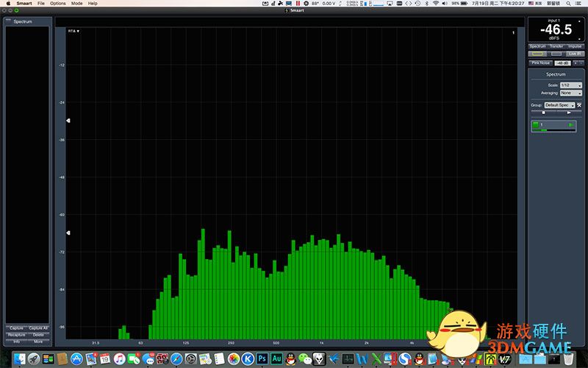
Task: Expand the Scale 1/12 dropdown
Action: (x=570, y=85)
